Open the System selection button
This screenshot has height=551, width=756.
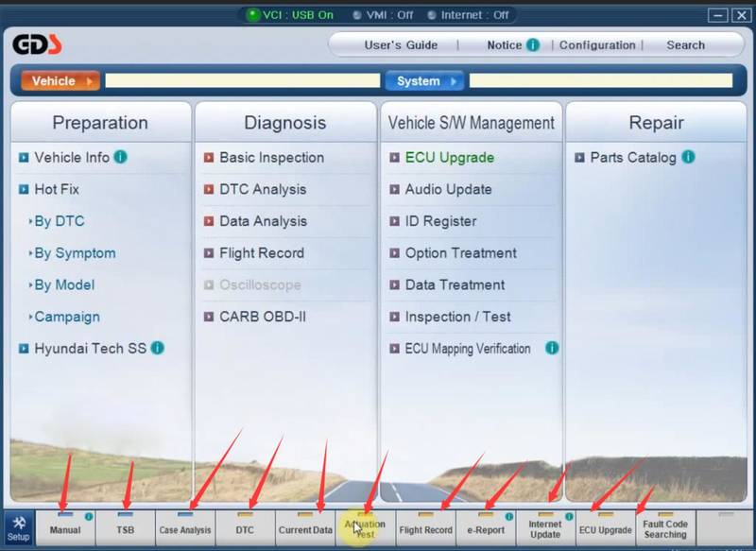[424, 81]
